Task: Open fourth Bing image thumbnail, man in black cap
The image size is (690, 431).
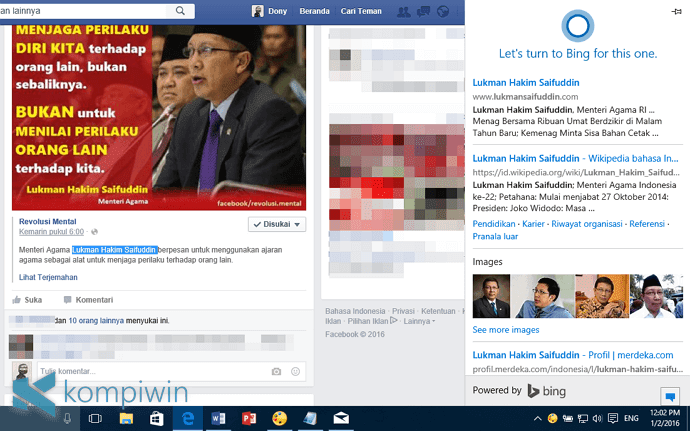Action: pyautogui.click(x=657, y=296)
